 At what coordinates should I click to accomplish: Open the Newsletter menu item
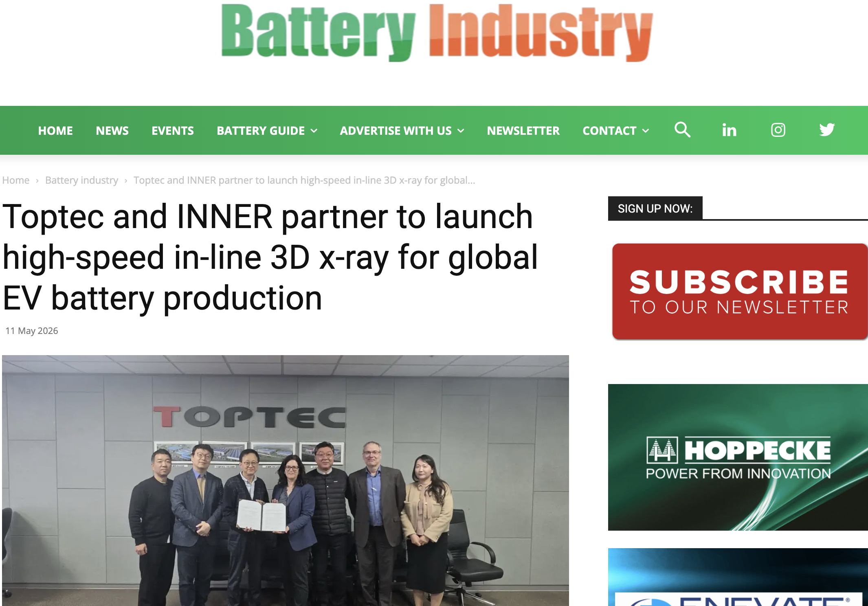click(x=523, y=131)
